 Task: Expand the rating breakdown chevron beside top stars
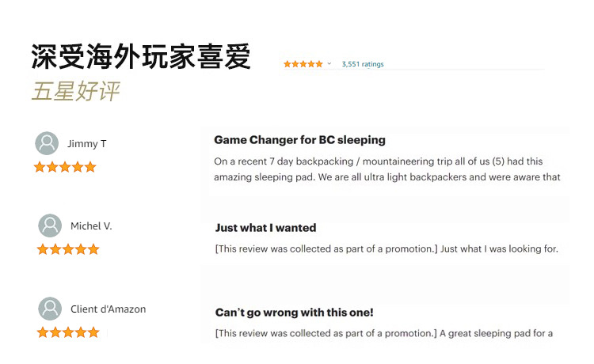click(329, 64)
